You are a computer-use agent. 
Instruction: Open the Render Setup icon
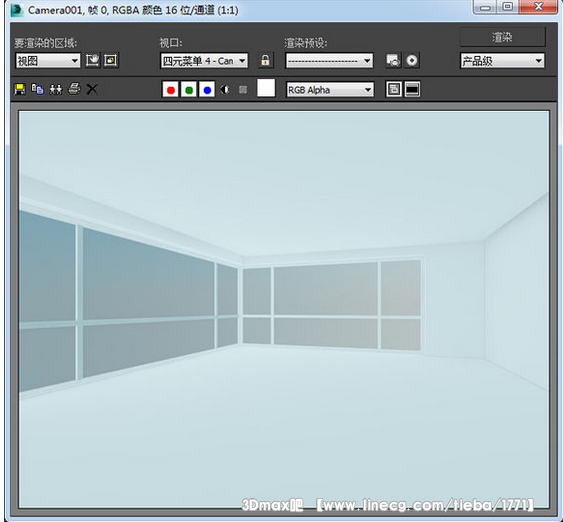[394, 60]
